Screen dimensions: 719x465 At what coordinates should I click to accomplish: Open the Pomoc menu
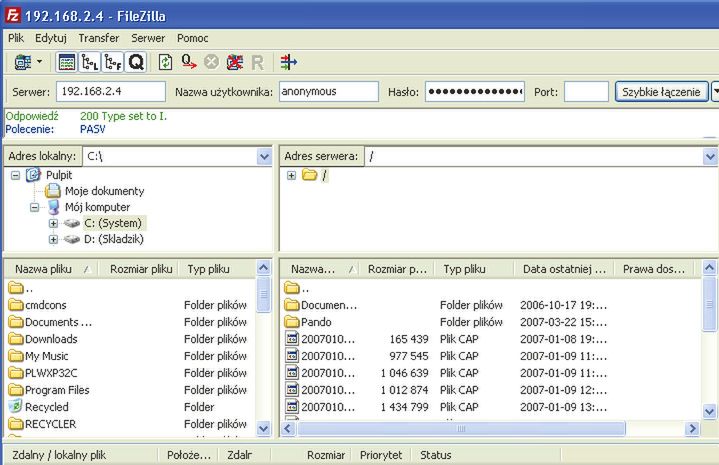tap(193, 38)
